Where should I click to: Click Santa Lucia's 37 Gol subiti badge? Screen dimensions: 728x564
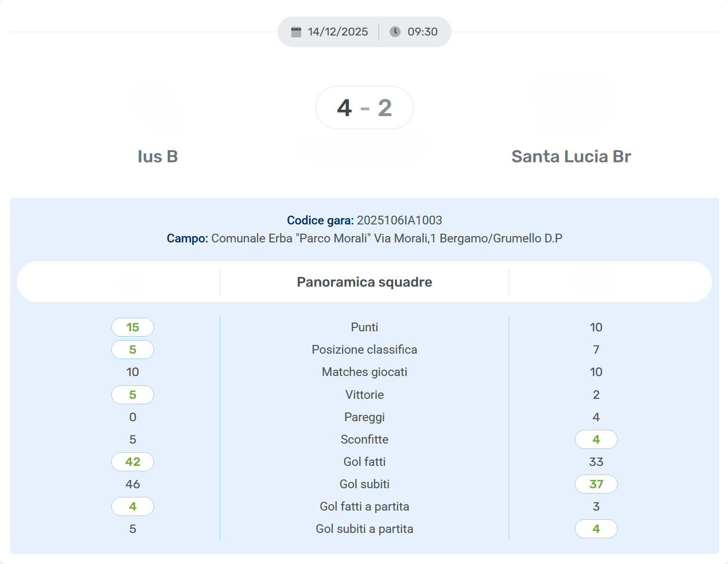point(596,484)
